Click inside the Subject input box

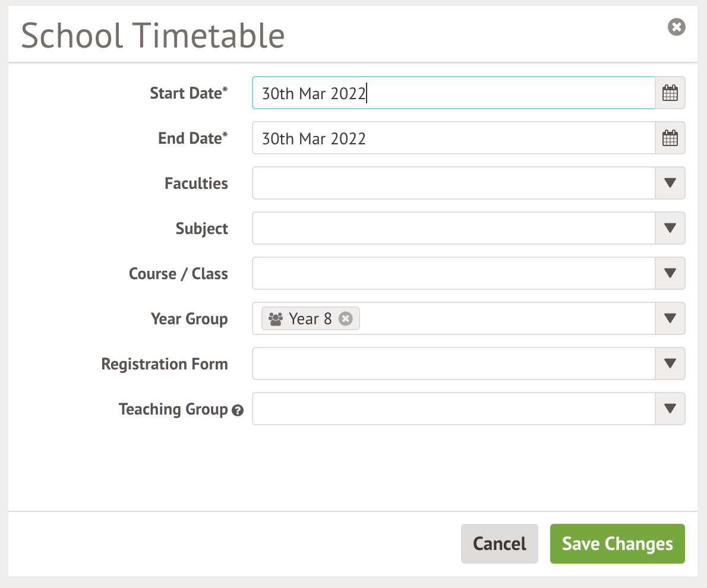click(453, 228)
